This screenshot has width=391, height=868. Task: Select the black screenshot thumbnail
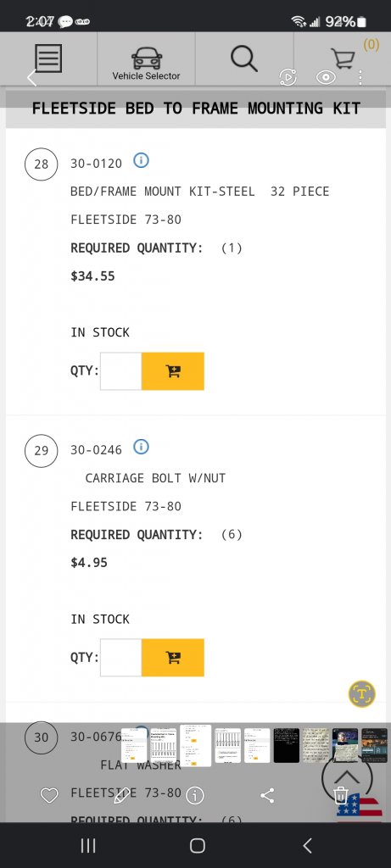click(287, 746)
